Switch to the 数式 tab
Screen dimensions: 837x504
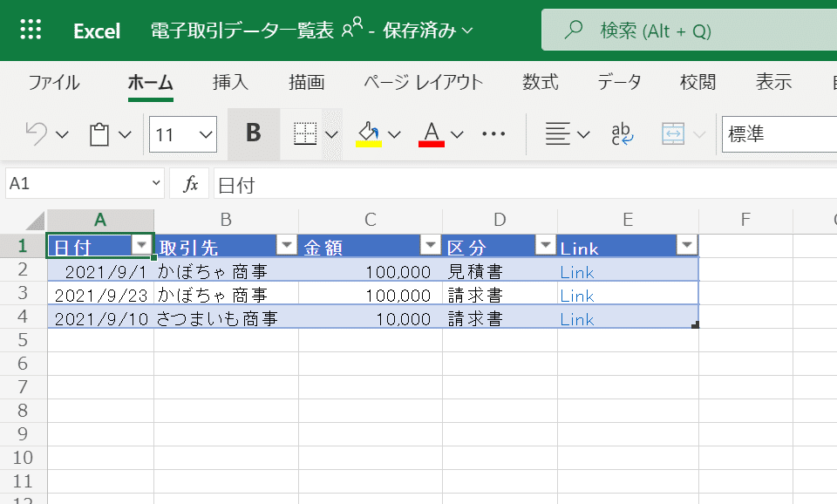541,83
